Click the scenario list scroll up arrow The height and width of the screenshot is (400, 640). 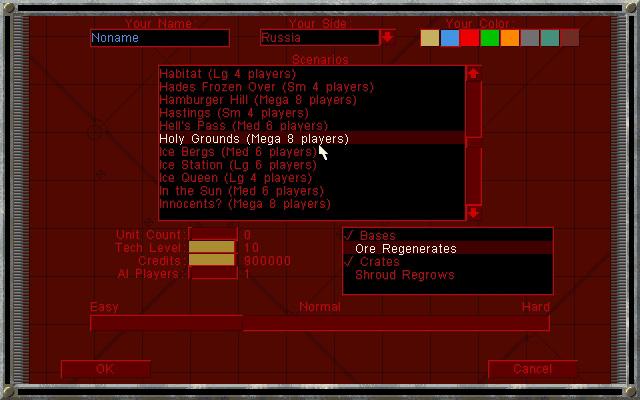[x=473, y=73]
